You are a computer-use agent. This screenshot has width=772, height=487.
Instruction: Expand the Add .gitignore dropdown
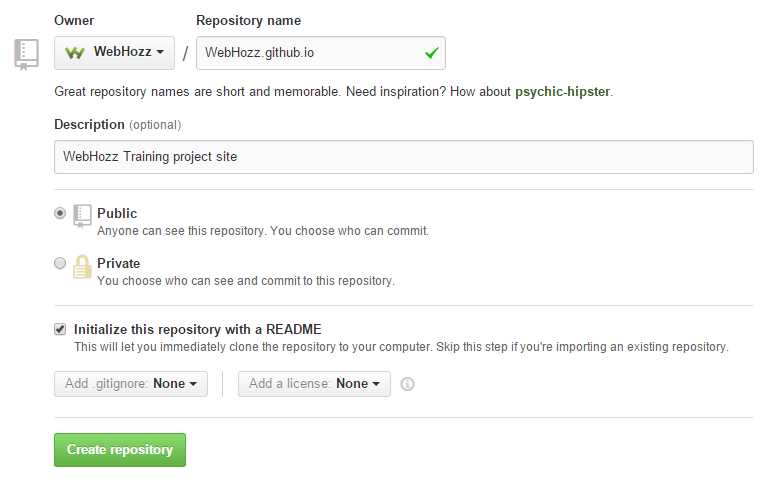pos(131,384)
